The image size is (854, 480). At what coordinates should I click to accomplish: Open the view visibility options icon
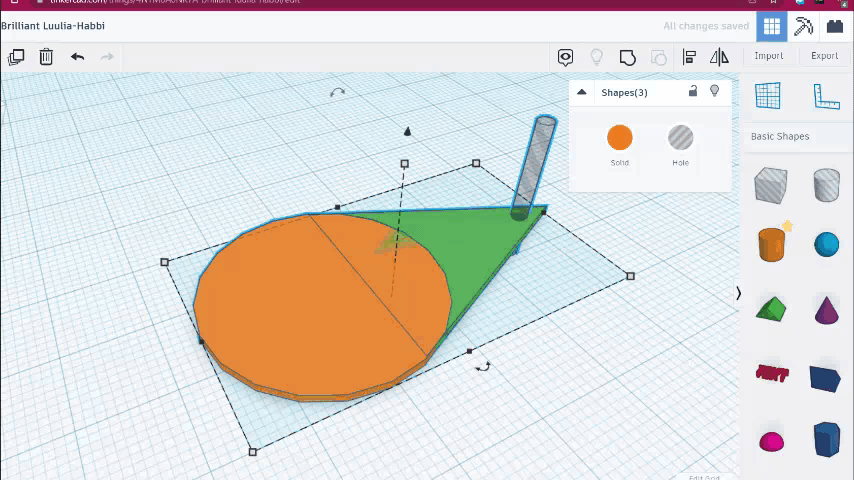coord(566,57)
